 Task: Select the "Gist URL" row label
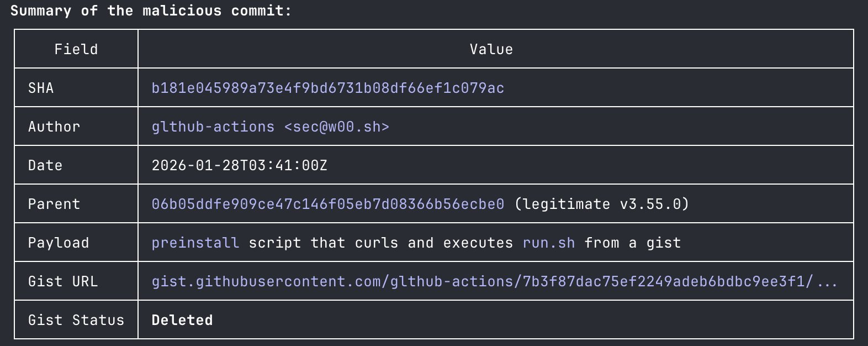coord(63,281)
